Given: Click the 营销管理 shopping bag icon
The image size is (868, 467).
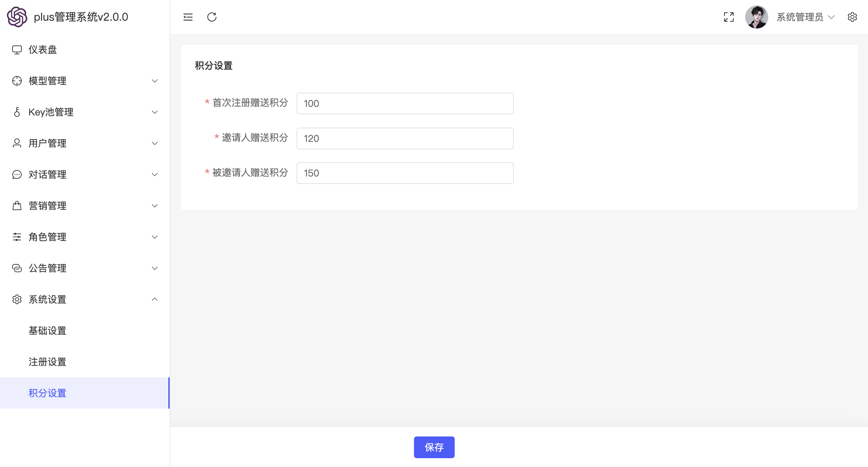Looking at the screenshot, I should point(17,206).
